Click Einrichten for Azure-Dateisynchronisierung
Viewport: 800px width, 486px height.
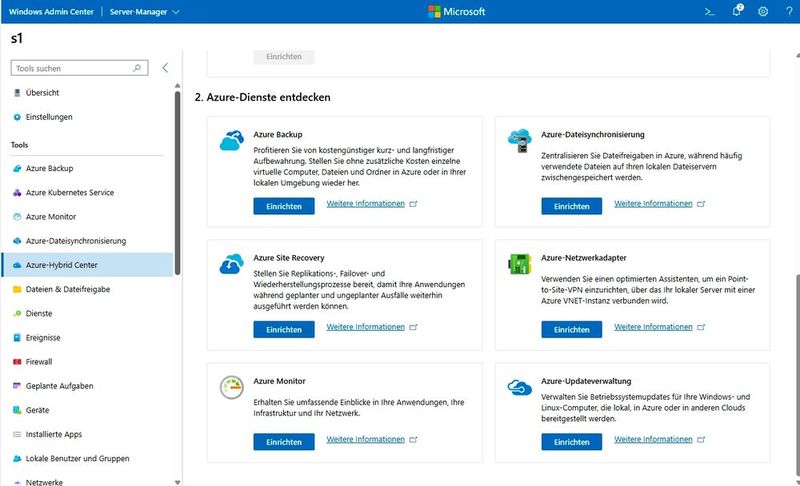[571, 206]
